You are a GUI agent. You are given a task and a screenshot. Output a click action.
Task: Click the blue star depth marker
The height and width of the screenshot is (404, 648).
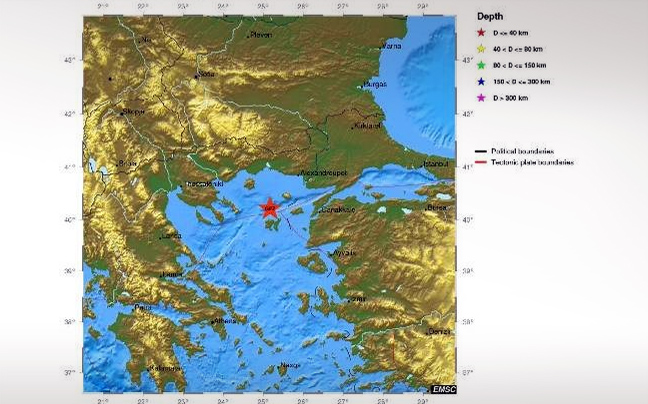(x=480, y=81)
